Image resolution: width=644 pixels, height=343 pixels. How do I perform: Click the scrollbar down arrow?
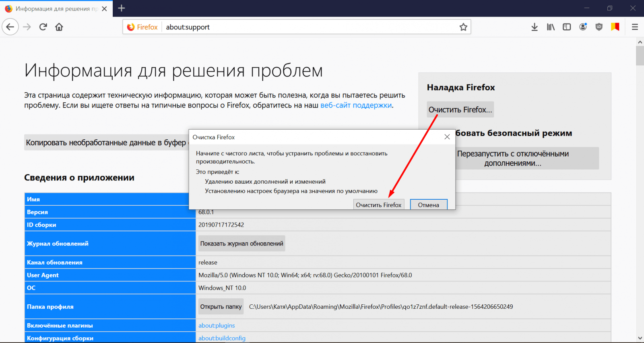pyautogui.click(x=640, y=338)
